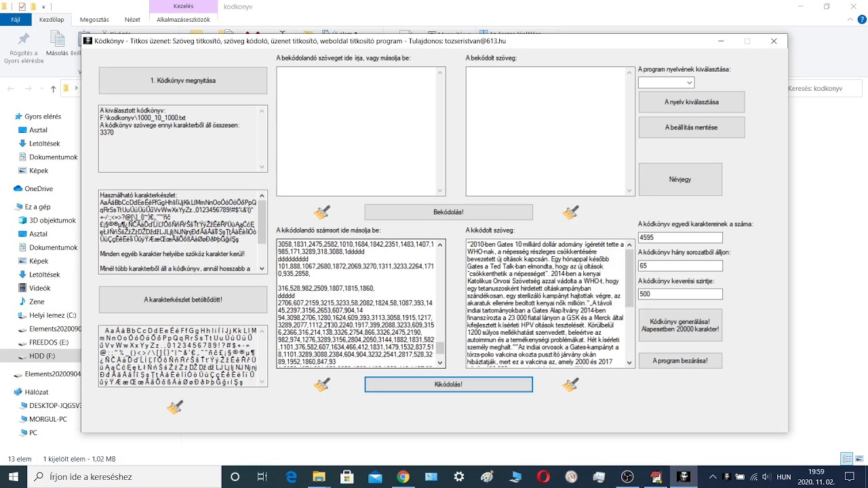Switch Explorer to large icons view button
868x488 pixels.
click(x=859, y=459)
